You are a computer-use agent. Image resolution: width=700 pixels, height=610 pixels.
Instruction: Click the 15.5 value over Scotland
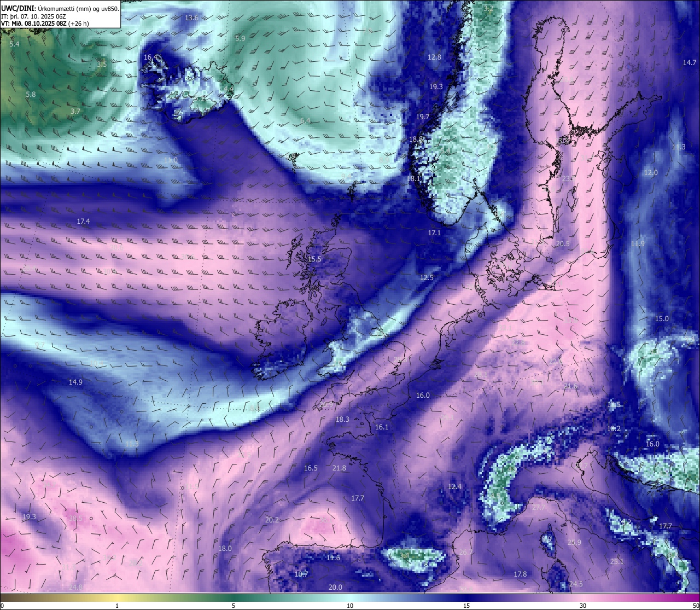pos(314,259)
